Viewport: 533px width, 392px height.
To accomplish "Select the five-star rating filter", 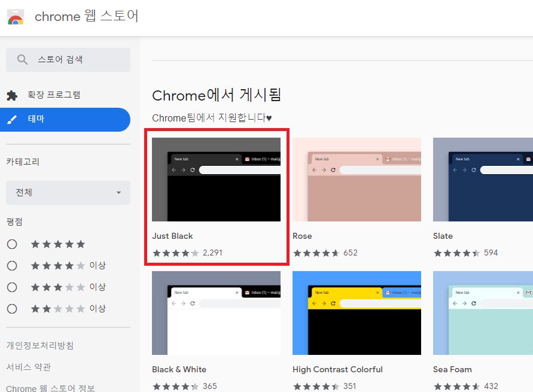I will 12,244.
